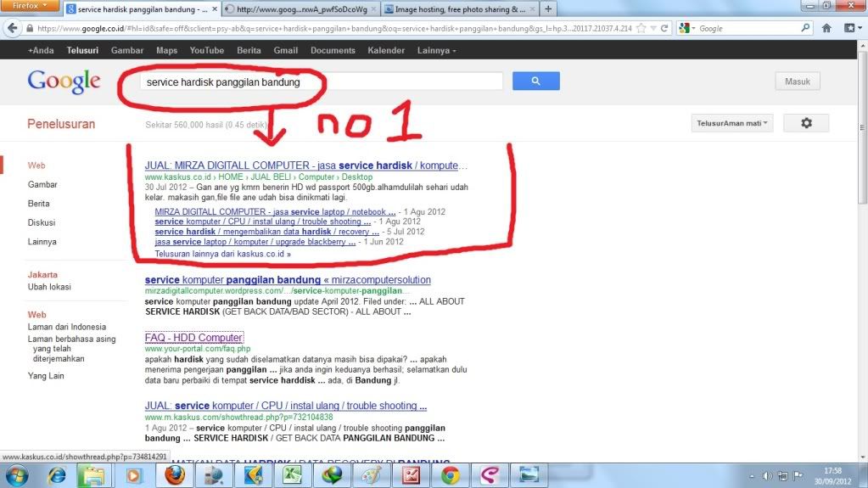Show hidden system tray icons

point(752,476)
